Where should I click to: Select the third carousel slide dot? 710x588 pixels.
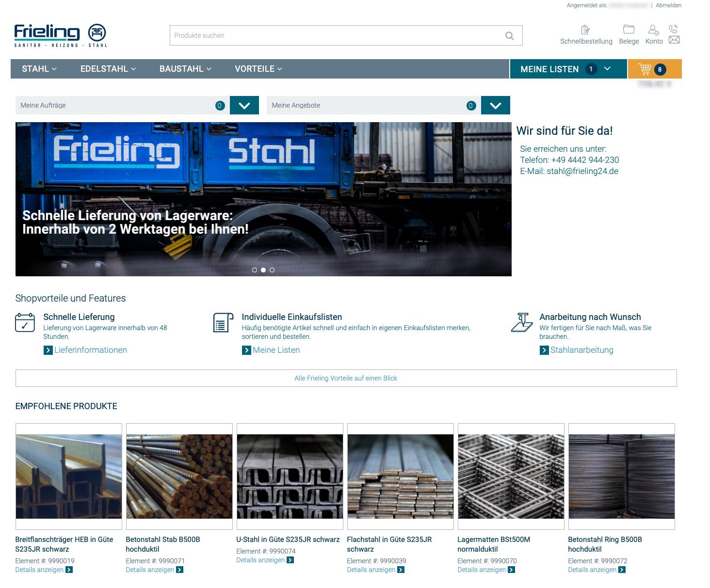(272, 270)
